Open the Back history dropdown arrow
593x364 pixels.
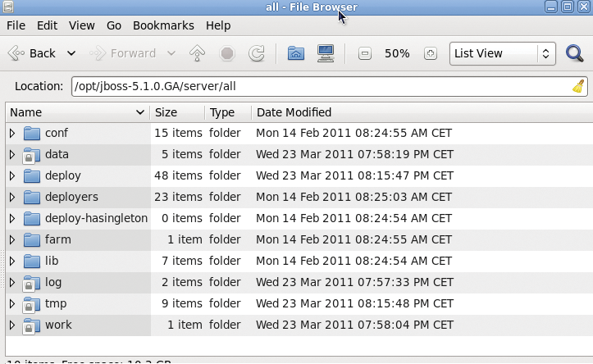pos(71,53)
